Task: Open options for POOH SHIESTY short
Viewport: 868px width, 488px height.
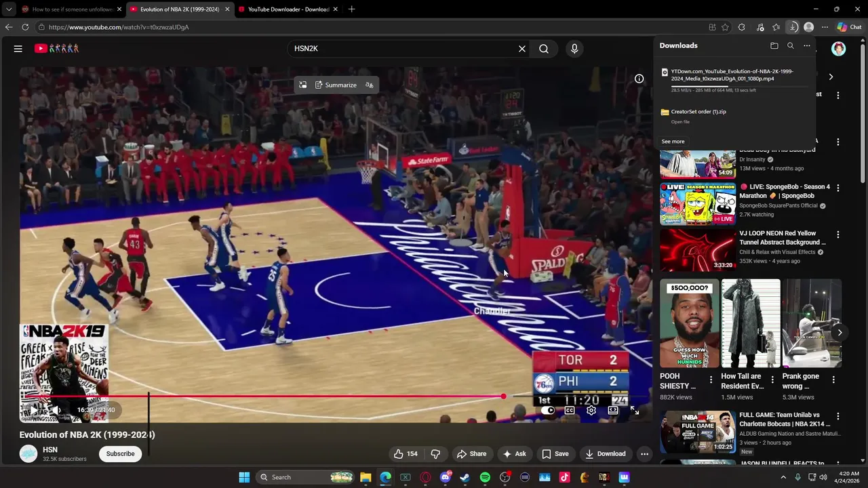Action: pos(711,380)
